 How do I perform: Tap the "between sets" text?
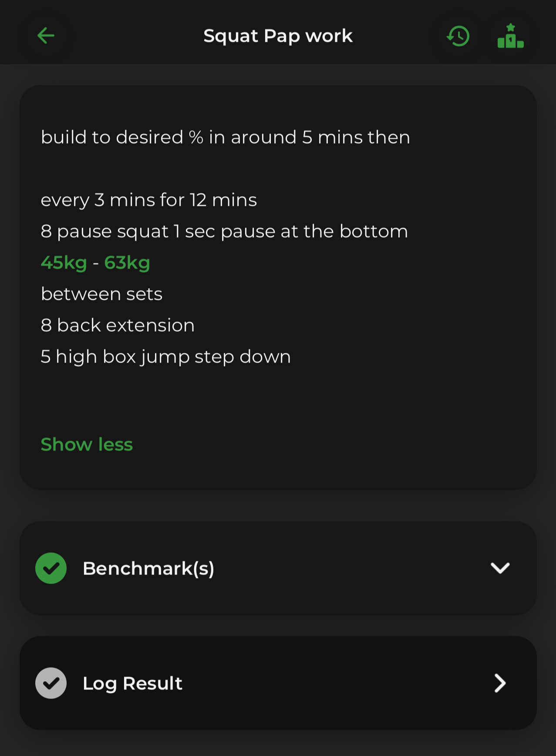click(101, 294)
